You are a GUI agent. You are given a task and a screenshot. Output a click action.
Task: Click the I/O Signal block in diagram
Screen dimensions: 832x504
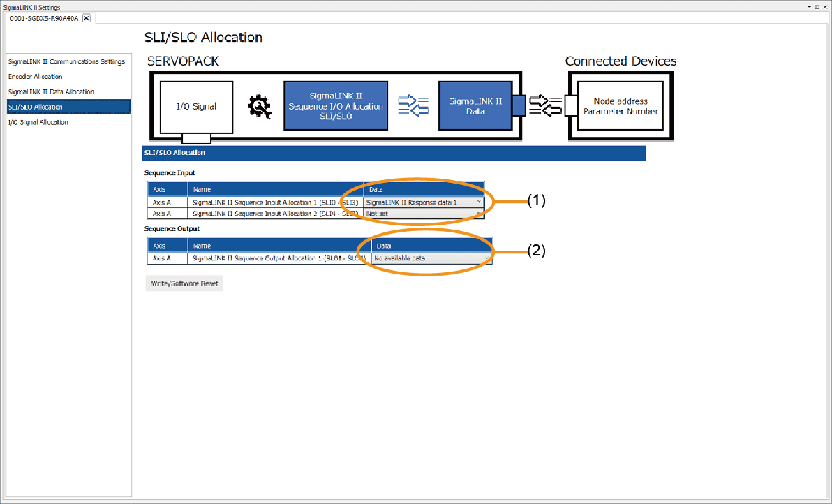tap(195, 106)
